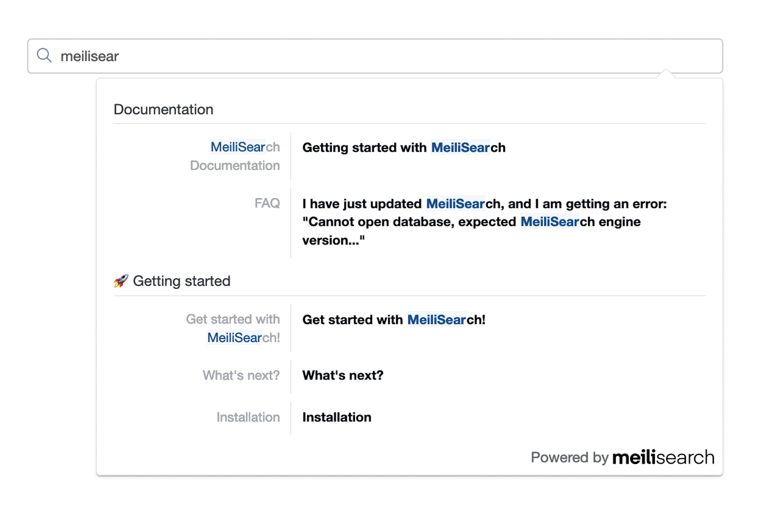Screen dimensions: 762x532
Task: Click the FAQ category label
Action: tap(267, 203)
